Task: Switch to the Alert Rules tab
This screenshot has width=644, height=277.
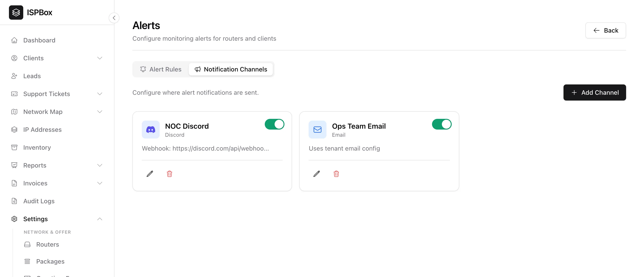Action: pos(161,69)
